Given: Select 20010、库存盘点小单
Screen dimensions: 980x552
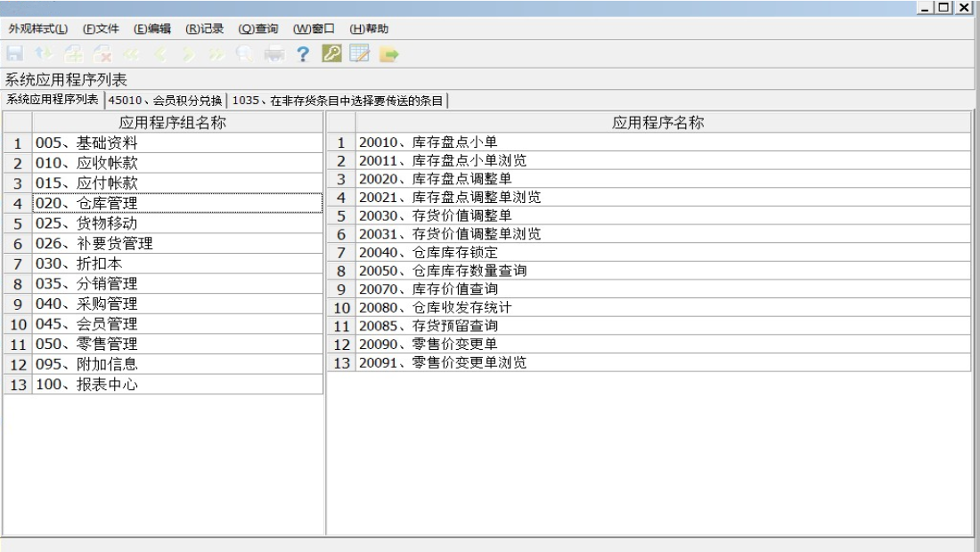Looking at the screenshot, I should click(x=663, y=142).
